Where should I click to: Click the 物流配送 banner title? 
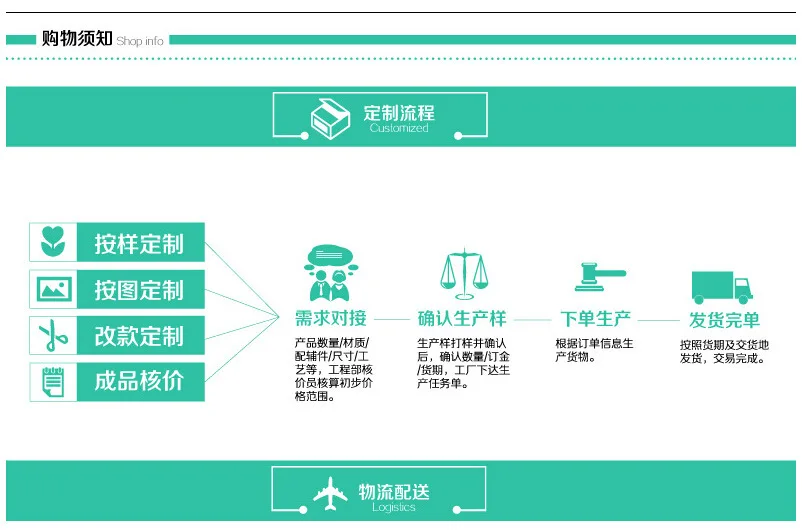(394, 492)
